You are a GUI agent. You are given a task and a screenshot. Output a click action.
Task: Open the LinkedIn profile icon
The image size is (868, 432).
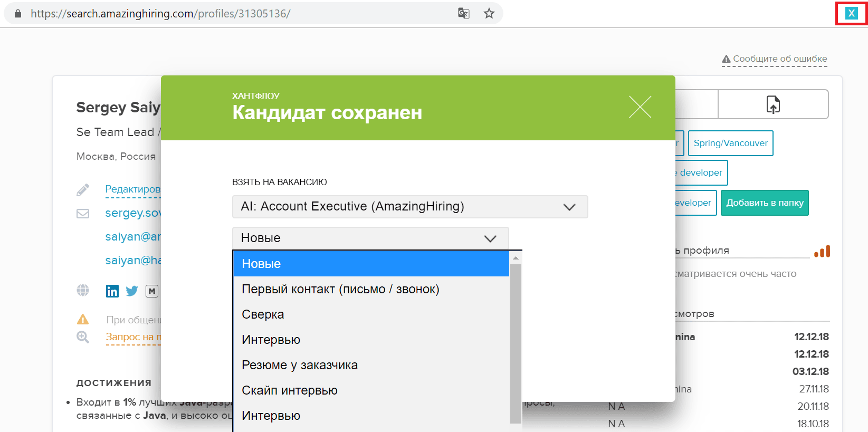coord(112,291)
